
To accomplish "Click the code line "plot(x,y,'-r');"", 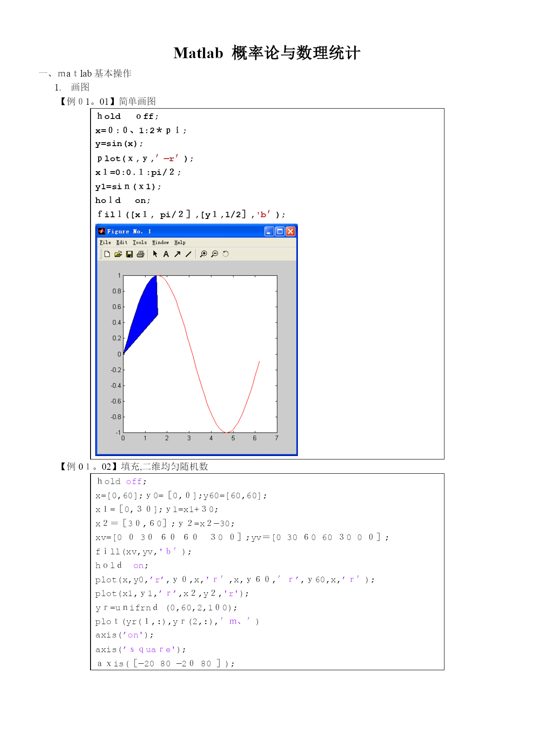I will point(145,159).
